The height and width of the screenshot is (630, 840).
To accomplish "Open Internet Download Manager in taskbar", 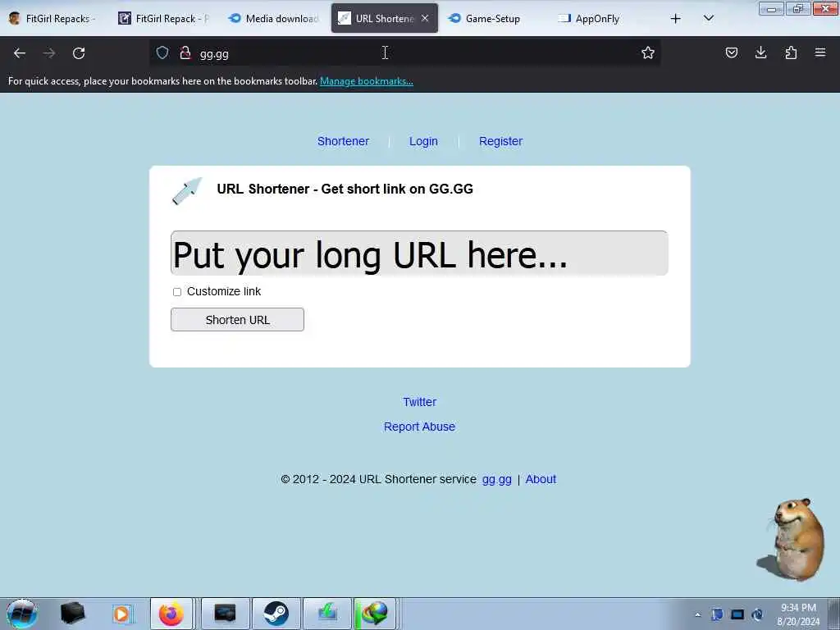I will click(x=374, y=614).
